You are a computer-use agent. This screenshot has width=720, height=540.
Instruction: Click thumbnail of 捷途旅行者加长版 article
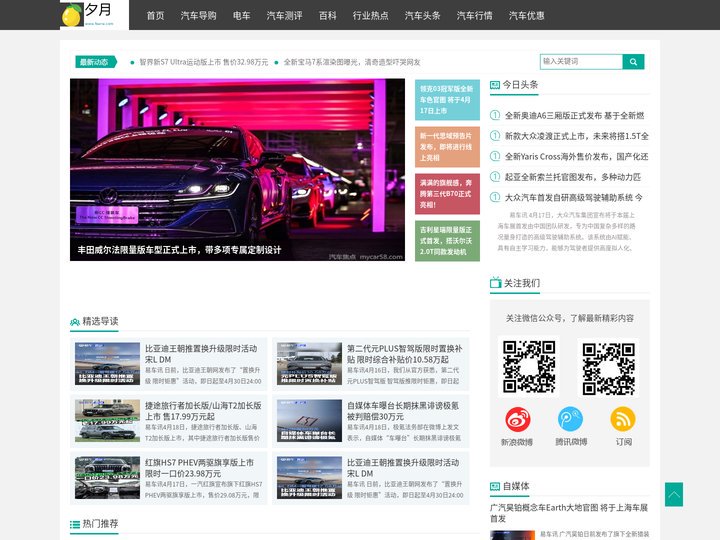tap(107, 421)
